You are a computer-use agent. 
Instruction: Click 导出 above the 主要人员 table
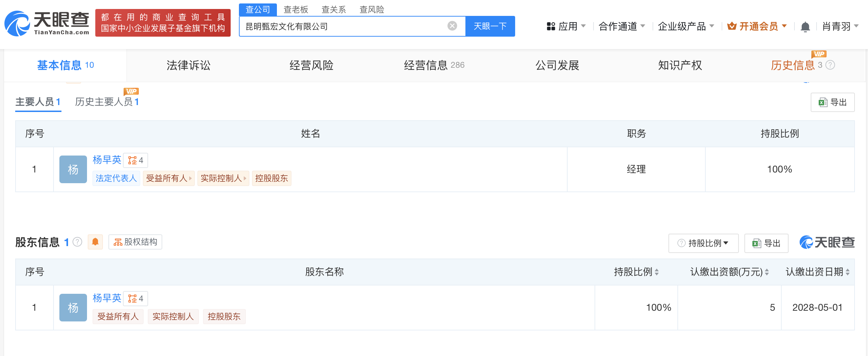click(x=832, y=102)
